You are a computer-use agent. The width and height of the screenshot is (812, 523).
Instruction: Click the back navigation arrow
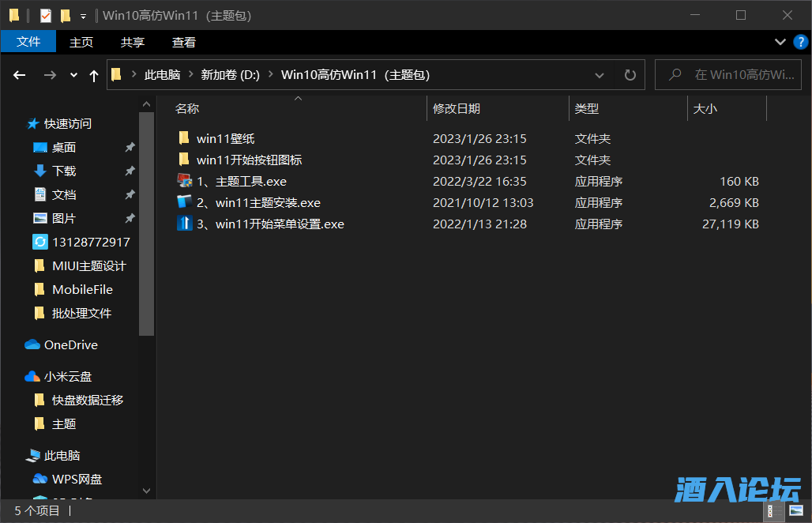20,75
